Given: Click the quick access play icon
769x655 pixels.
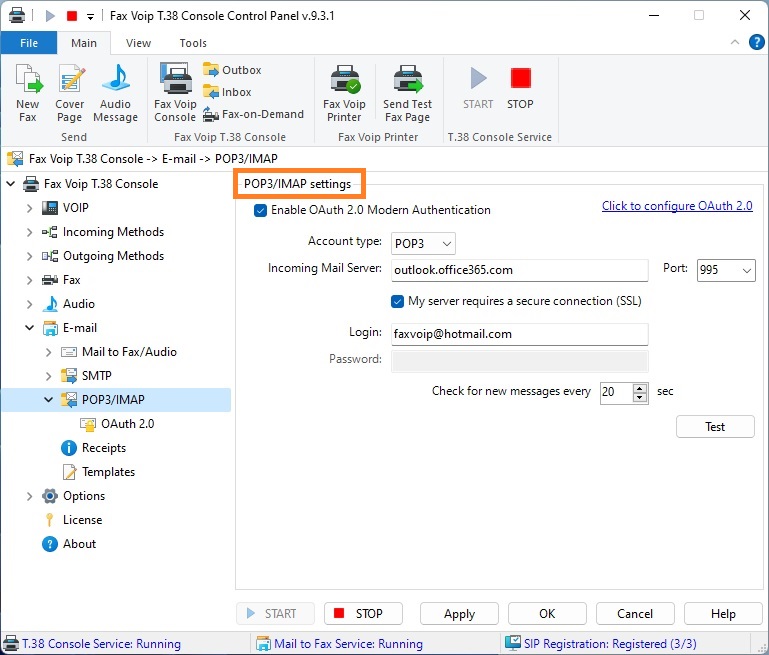Looking at the screenshot, I should 50,16.
